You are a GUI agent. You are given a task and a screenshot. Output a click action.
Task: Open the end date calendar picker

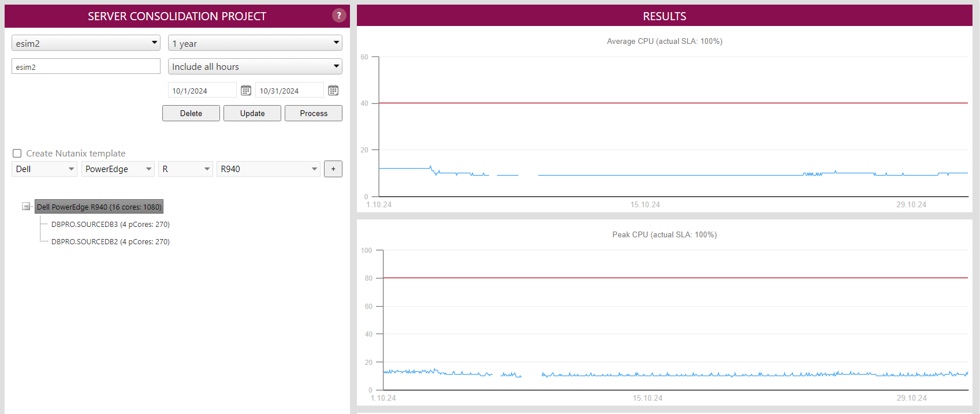[333, 91]
